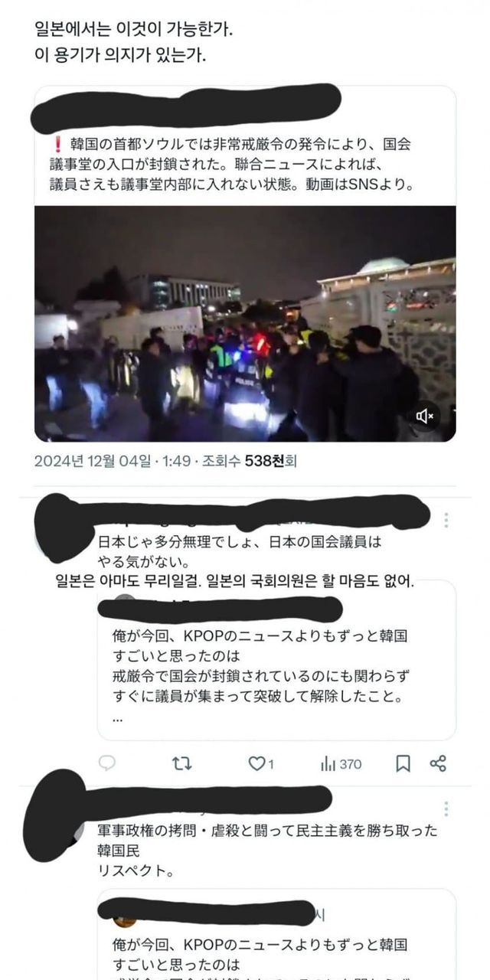490x980 pixels.
Task: Open view analytics bar chart showing 370
Action: point(341,763)
